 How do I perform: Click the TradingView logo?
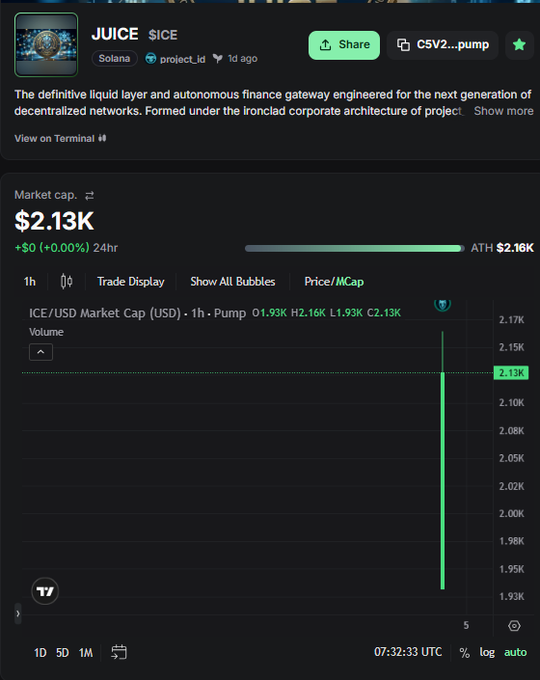(45, 591)
